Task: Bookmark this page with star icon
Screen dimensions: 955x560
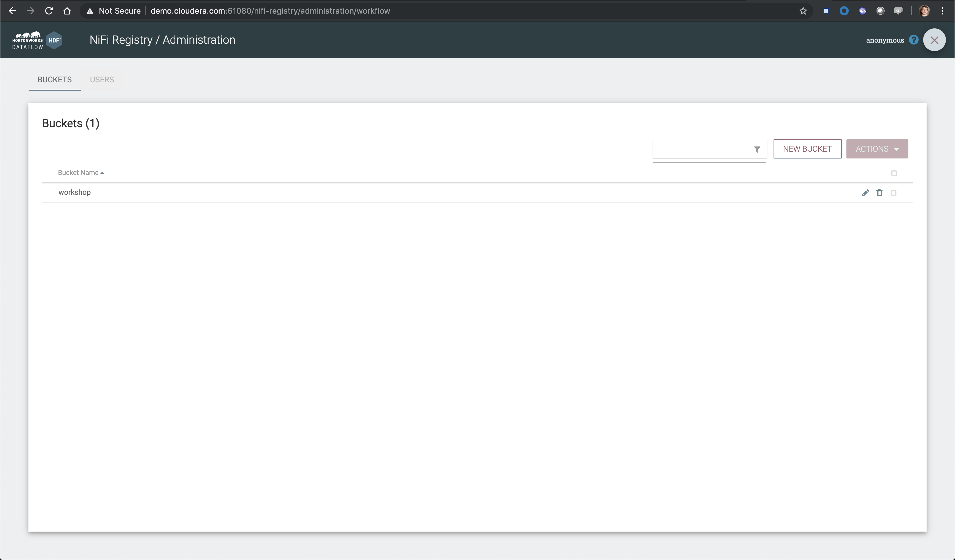Action: [x=803, y=11]
